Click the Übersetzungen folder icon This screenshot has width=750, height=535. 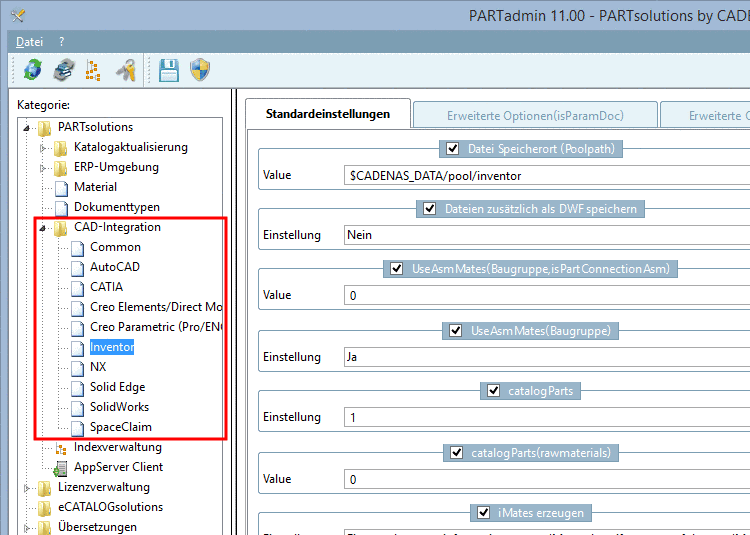pos(44,527)
